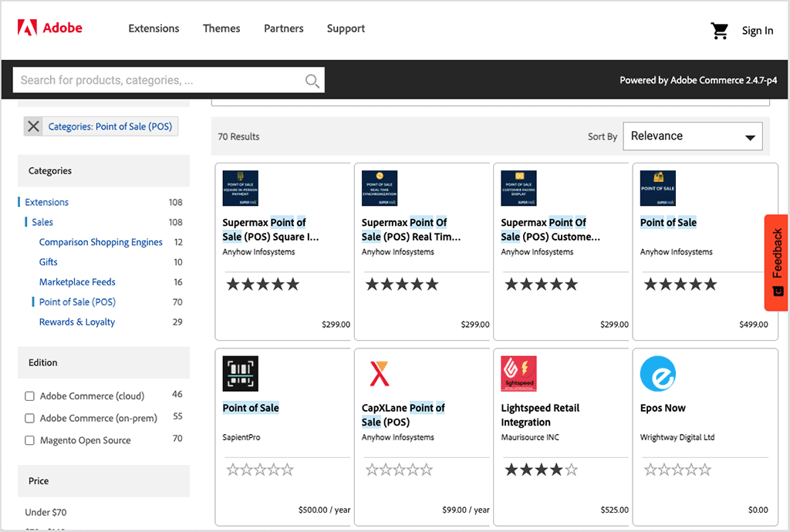This screenshot has width=790, height=532.
Task: Click Wrightway Digital Ltd vendor name
Action: pyautogui.click(x=677, y=437)
